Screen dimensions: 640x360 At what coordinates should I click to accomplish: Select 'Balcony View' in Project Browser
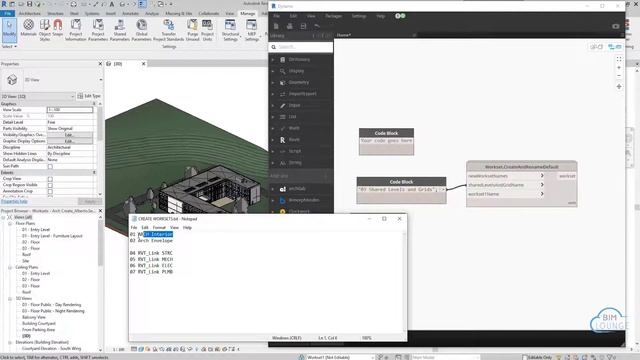[x=34, y=317]
